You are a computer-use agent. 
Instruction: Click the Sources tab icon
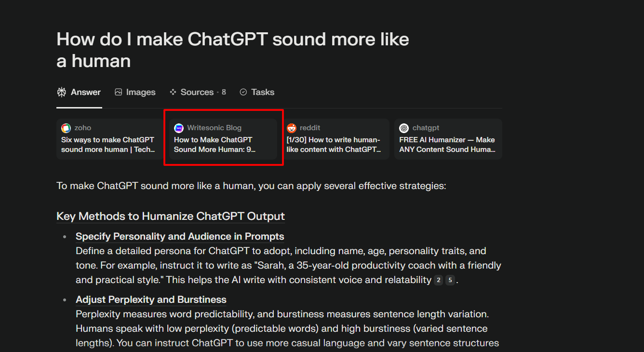pyautogui.click(x=173, y=92)
